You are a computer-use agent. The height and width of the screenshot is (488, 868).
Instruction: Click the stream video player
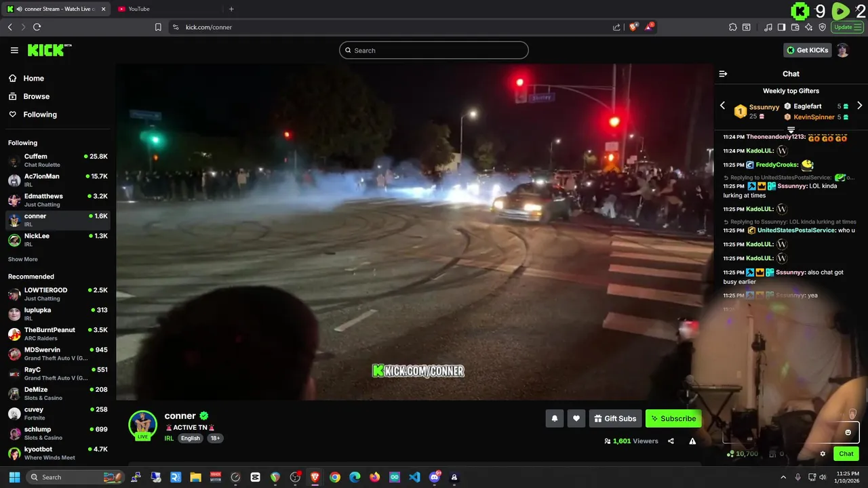coord(415,232)
